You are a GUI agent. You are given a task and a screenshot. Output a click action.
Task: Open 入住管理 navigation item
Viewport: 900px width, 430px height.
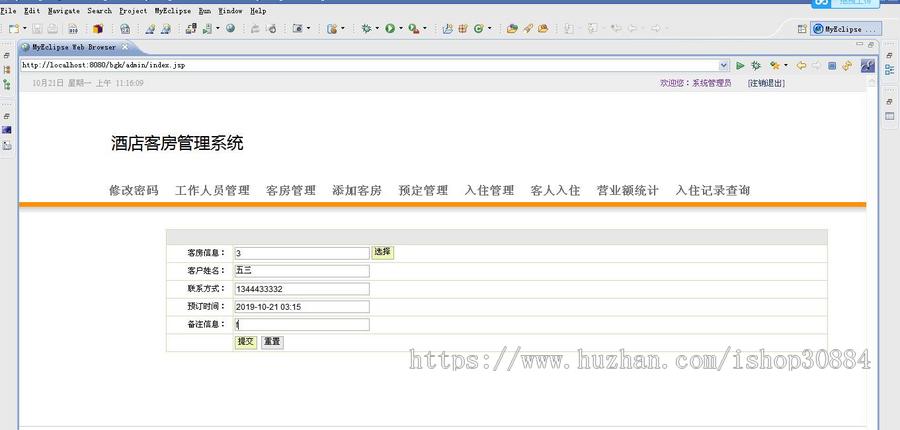pyautogui.click(x=490, y=191)
